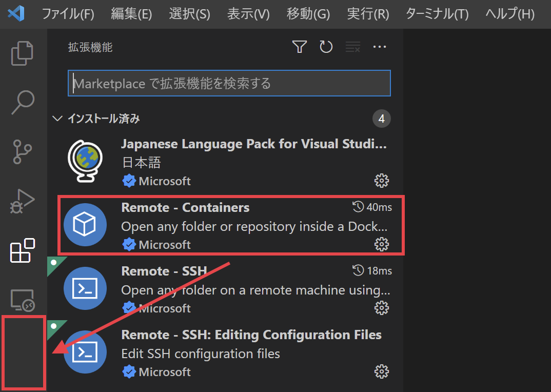
Task: Open settings gear for Remote - Containers
Action: [382, 244]
